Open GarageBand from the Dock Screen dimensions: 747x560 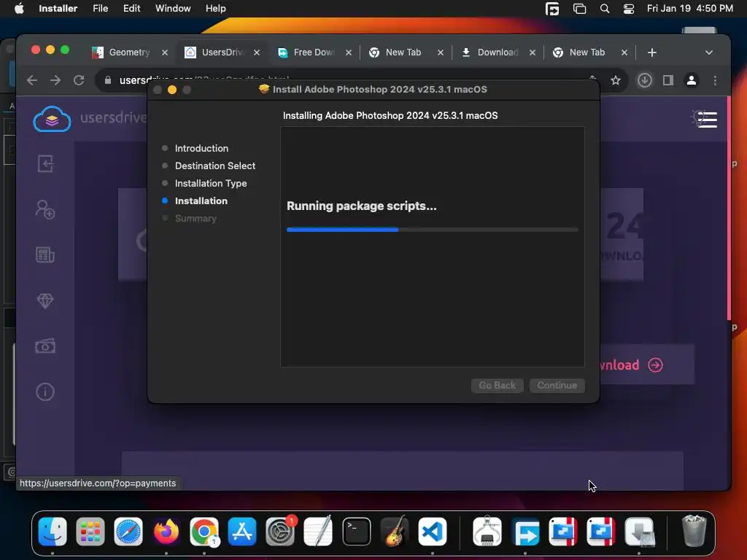point(395,532)
